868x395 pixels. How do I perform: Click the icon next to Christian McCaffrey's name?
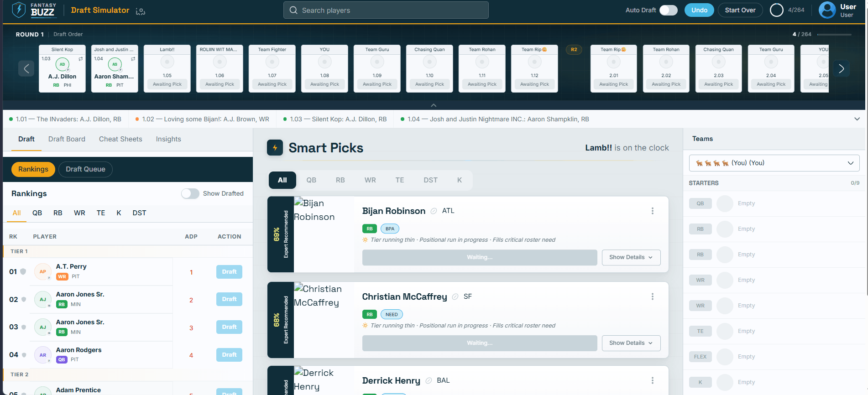point(455,297)
